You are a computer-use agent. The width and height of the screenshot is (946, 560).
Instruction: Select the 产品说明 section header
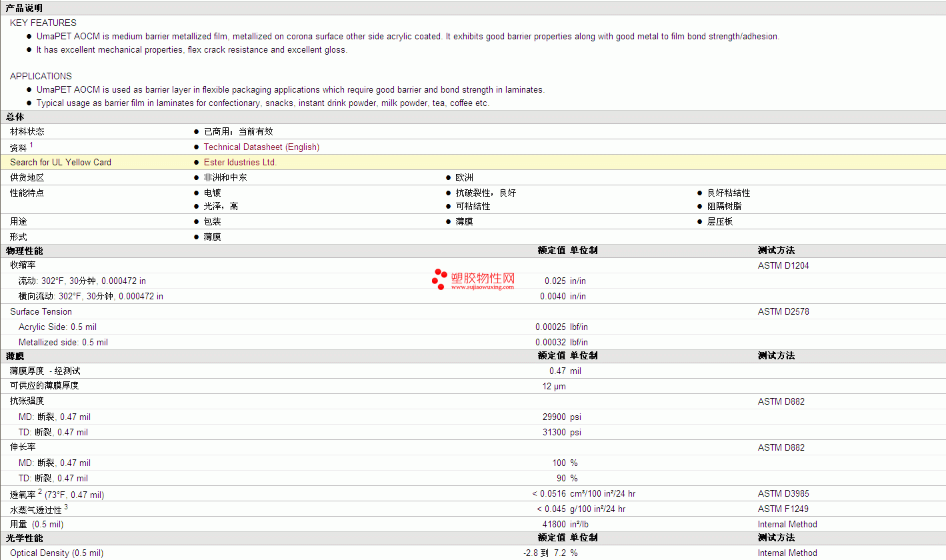click(24, 8)
